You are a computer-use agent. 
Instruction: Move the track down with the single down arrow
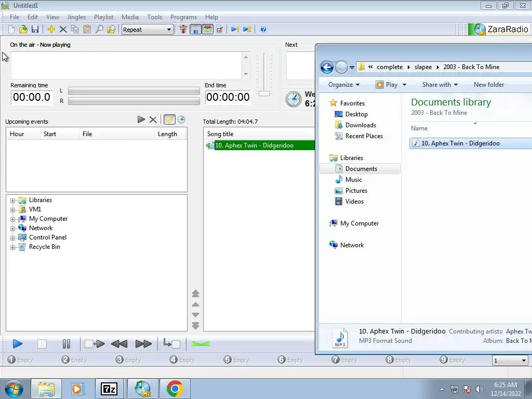(x=195, y=315)
